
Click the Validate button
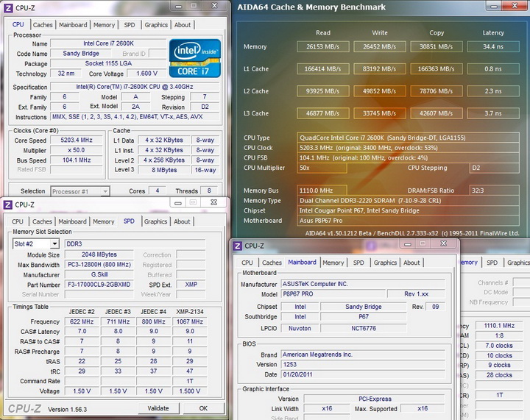click(x=158, y=408)
